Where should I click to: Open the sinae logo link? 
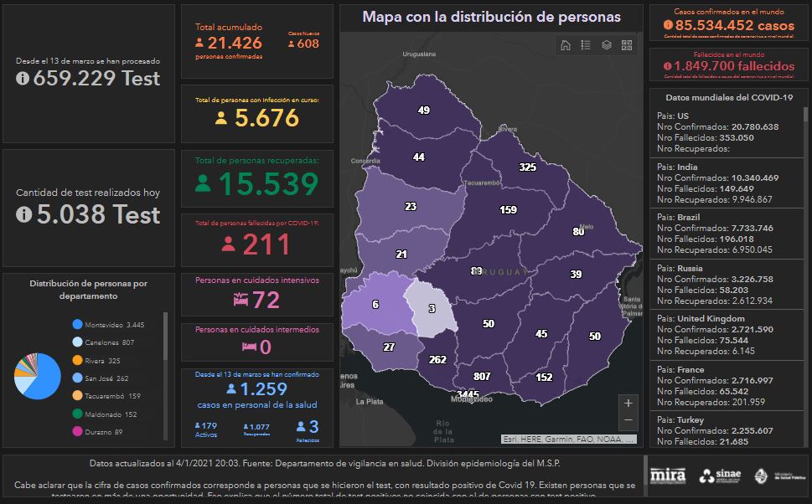pos(720,475)
